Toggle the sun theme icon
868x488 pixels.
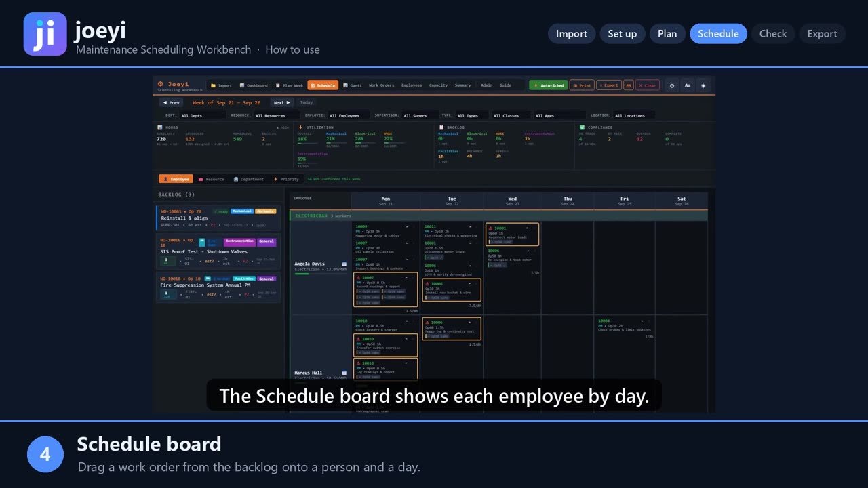703,85
